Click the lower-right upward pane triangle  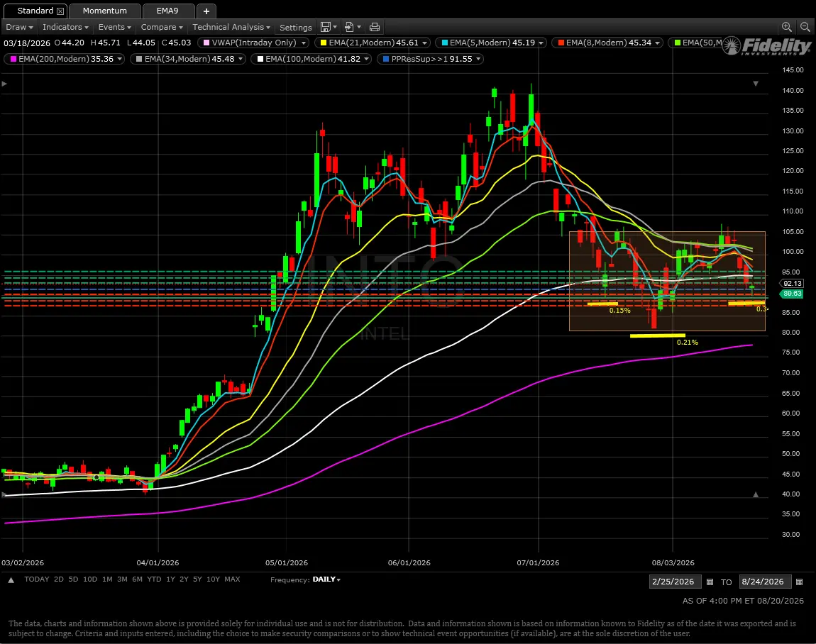756,495
